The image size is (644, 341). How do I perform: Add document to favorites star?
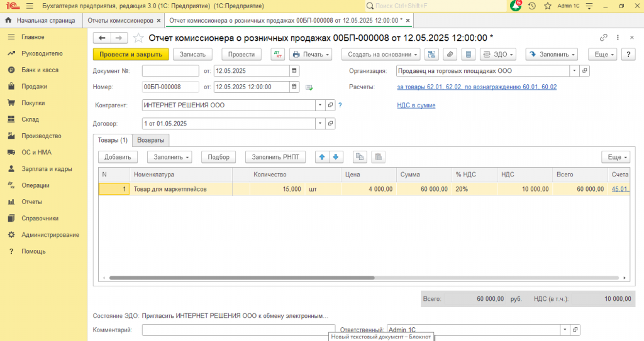[138, 38]
